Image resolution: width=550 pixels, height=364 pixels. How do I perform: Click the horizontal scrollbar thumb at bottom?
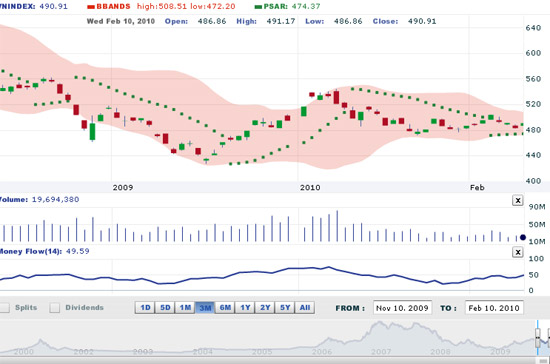544,361
